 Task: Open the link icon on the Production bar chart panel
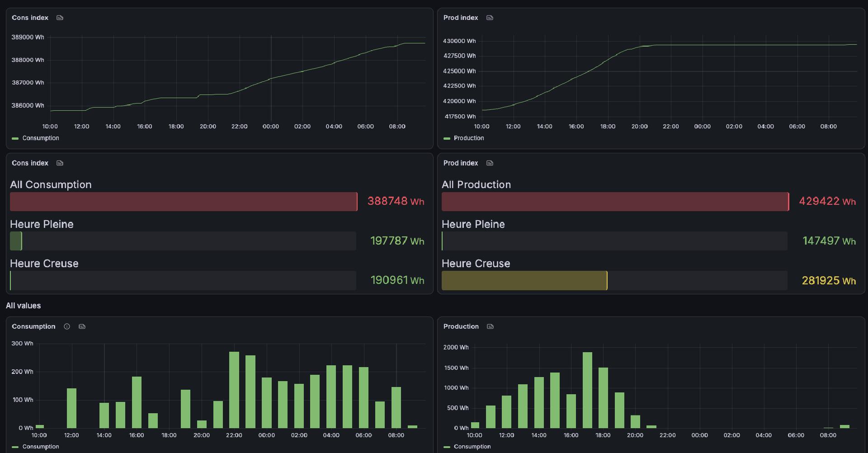490,326
